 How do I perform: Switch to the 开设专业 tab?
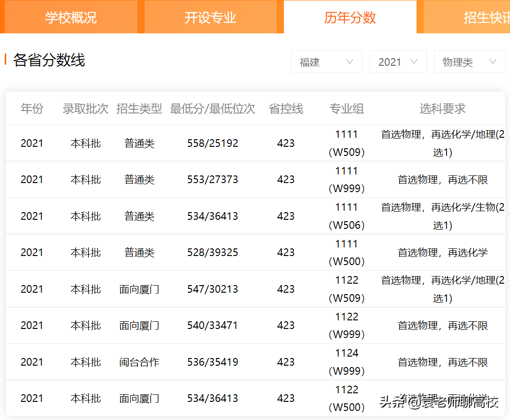[211, 17]
